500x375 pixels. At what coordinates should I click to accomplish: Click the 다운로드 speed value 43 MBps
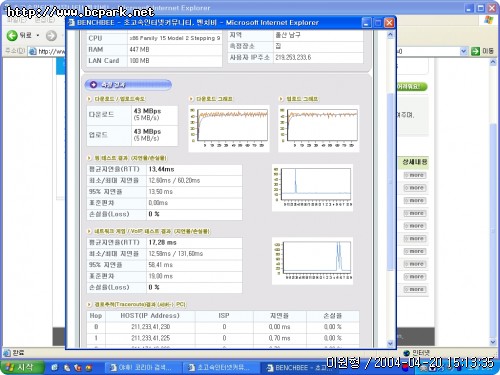click(147, 111)
